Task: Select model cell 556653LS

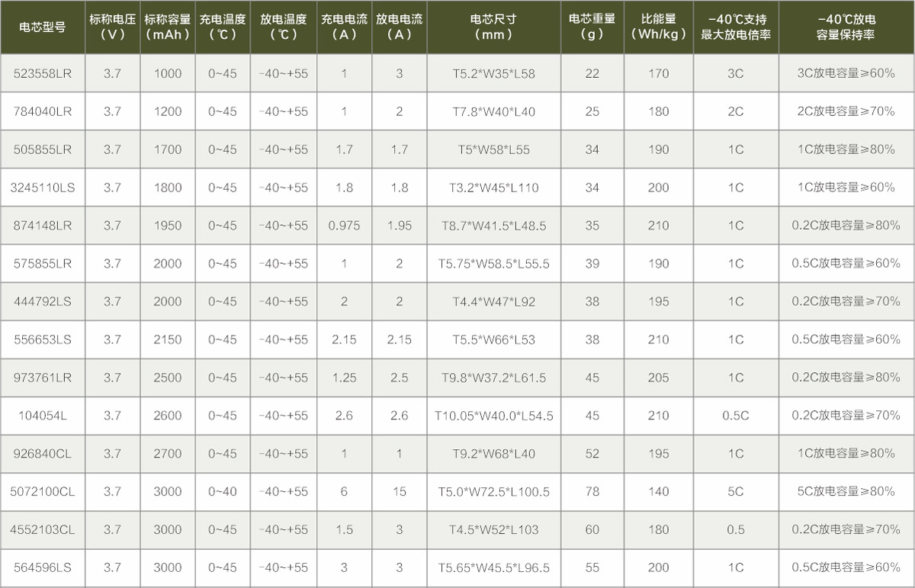Action: pos(43,339)
